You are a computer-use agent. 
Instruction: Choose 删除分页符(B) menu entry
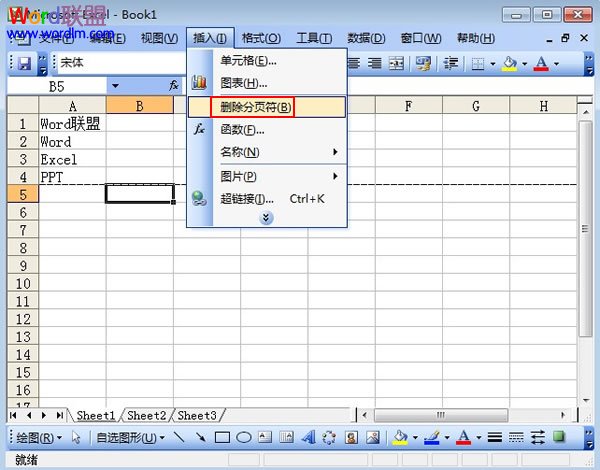(x=267, y=107)
